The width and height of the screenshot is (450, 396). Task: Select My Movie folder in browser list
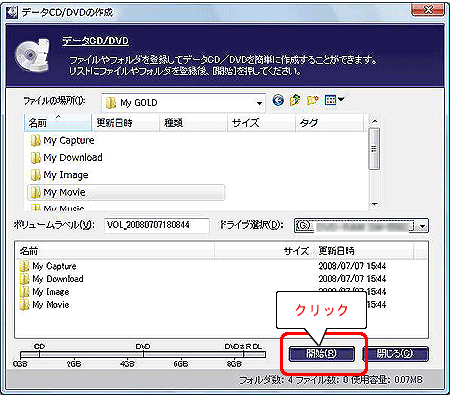point(126,192)
